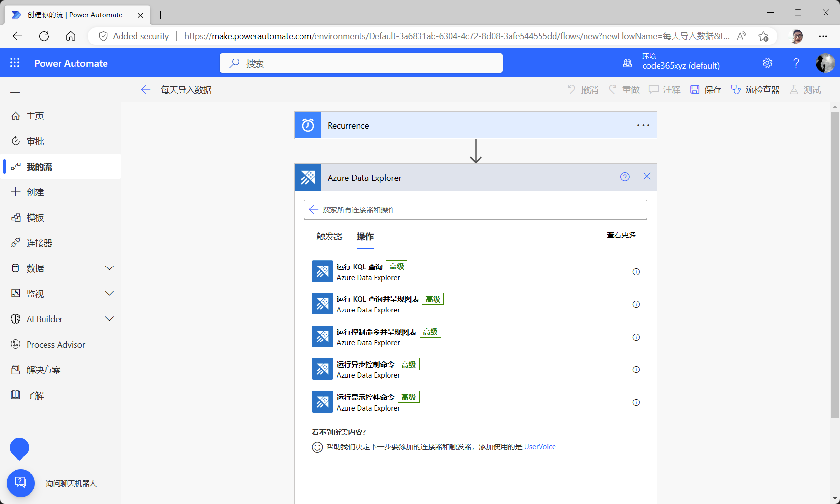Open the environment picker globe icon
This screenshot has width=840, height=504.
pos(628,63)
